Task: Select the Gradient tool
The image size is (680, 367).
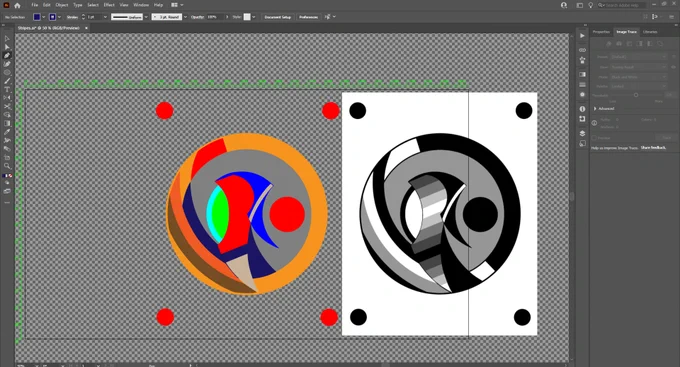Action: [x=7, y=123]
